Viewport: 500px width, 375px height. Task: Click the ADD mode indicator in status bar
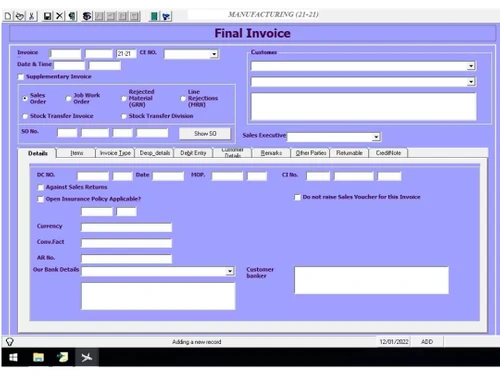pyautogui.click(x=427, y=342)
